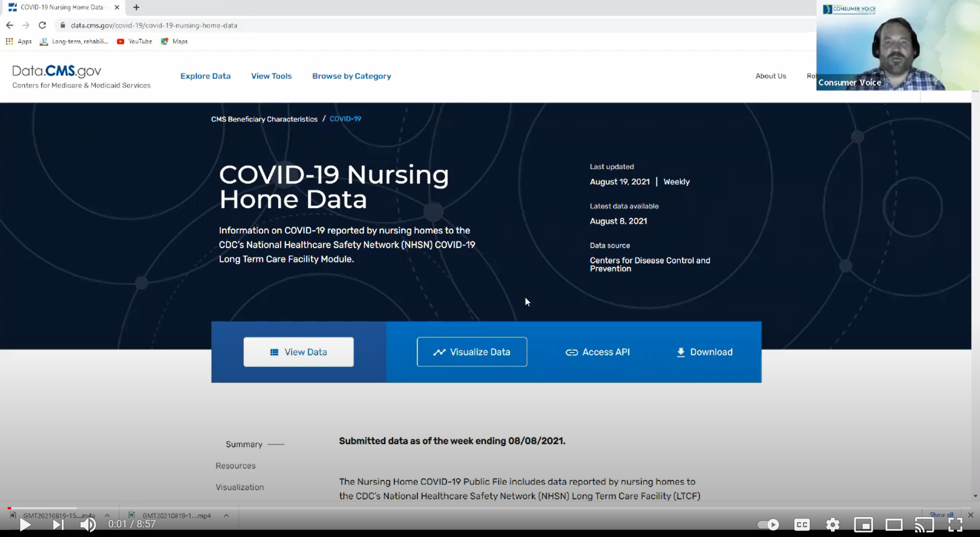Open Browse by Category menu
Image resolution: width=980 pixels, height=537 pixels.
[351, 76]
